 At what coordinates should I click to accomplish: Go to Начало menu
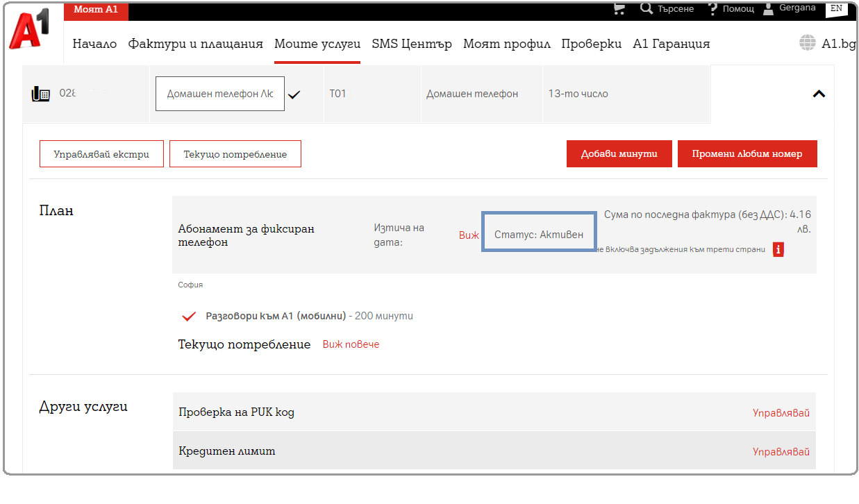(94, 44)
